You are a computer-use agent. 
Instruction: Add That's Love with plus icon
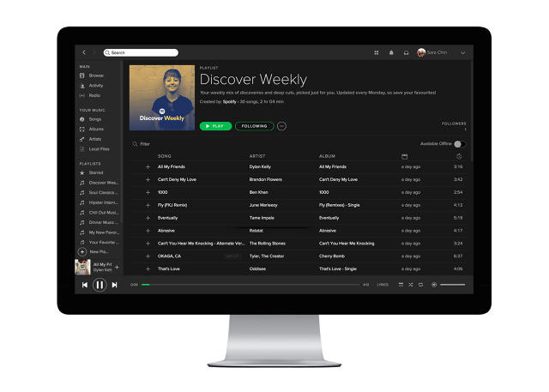click(x=148, y=269)
